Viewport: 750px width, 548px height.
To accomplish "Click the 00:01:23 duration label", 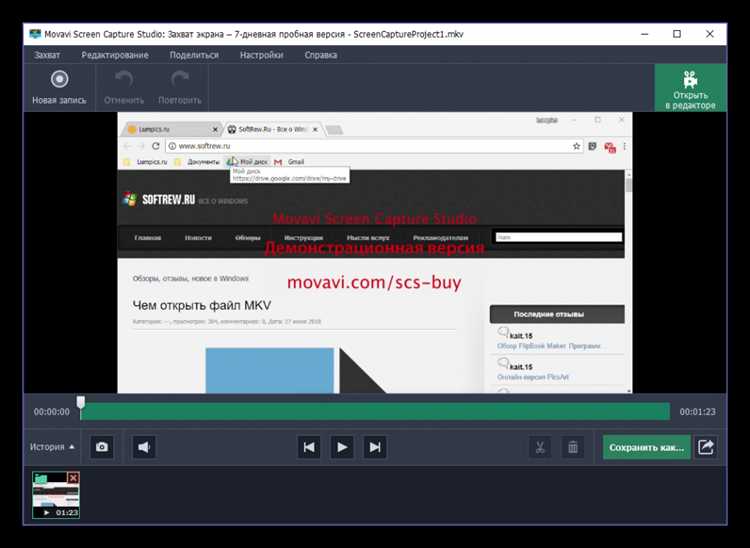I will point(698,412).
